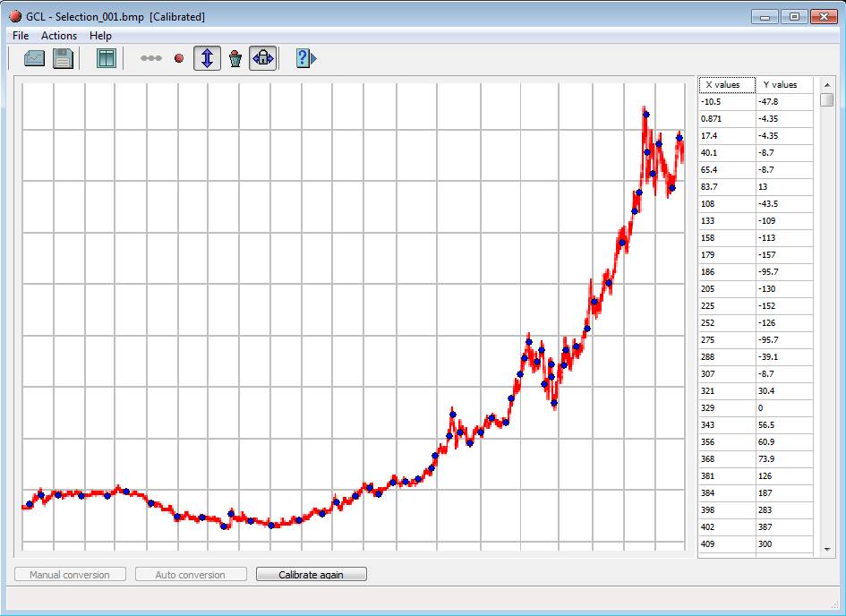
Task: Select the Y value cell 30.4
Action: (784, 391)
